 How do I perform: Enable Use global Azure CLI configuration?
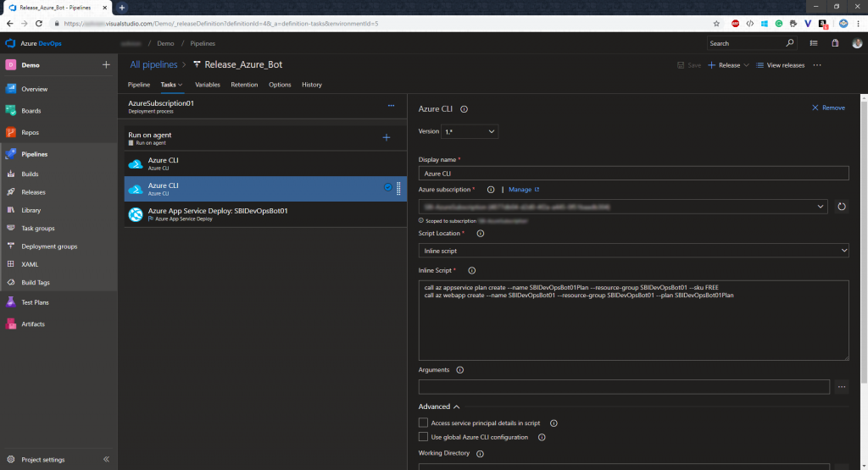pos(424,437)
